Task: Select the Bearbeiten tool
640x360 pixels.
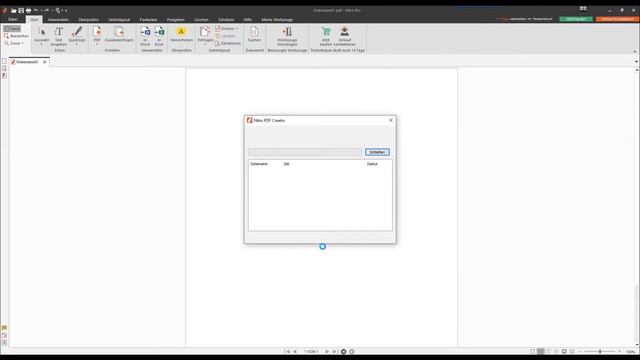Action: [x=16, y=36]
